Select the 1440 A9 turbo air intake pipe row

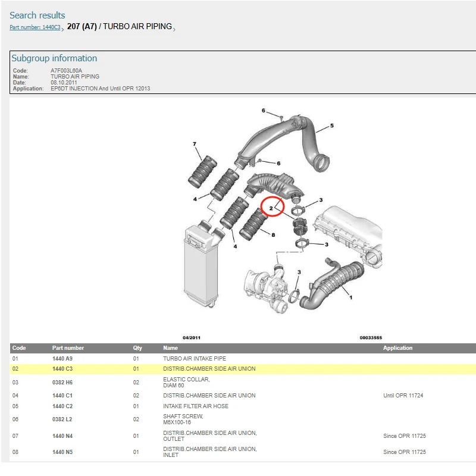(x=62, y=359)
